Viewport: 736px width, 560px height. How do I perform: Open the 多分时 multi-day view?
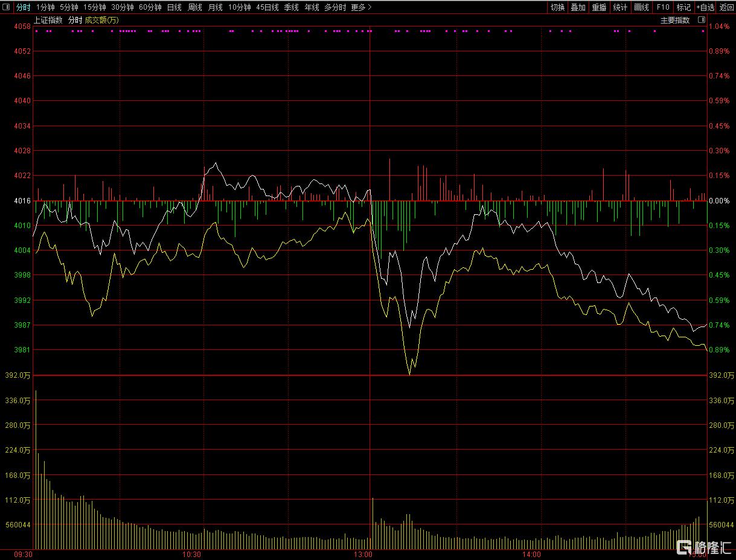click(x=335, y=7)
